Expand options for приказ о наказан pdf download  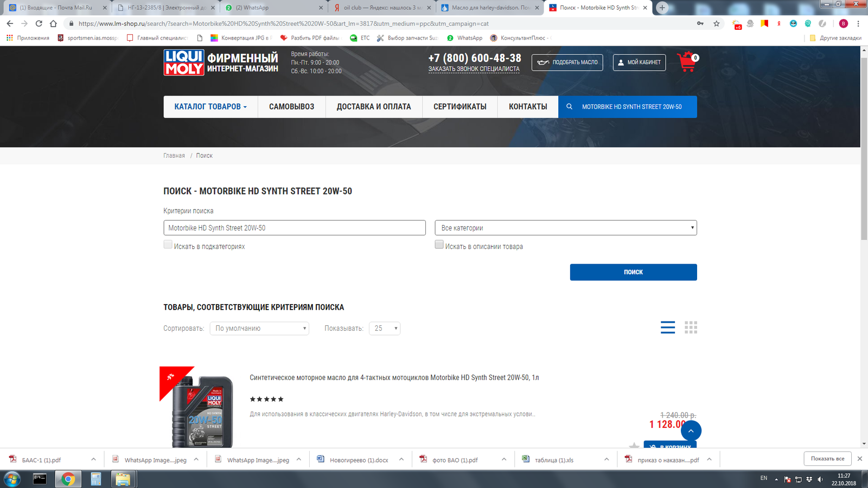click(709, 459)
